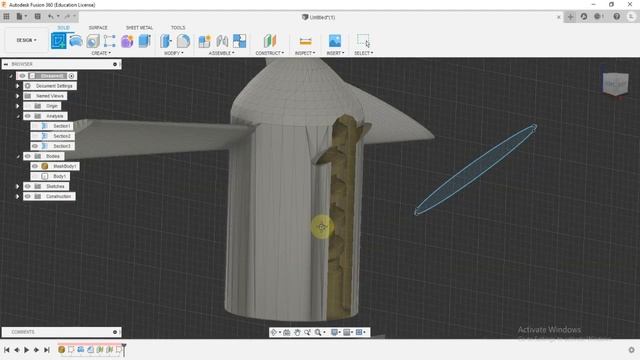Open the Help question mark icon
Viewport: 640px width, 360px height.
tap(617, 16)
